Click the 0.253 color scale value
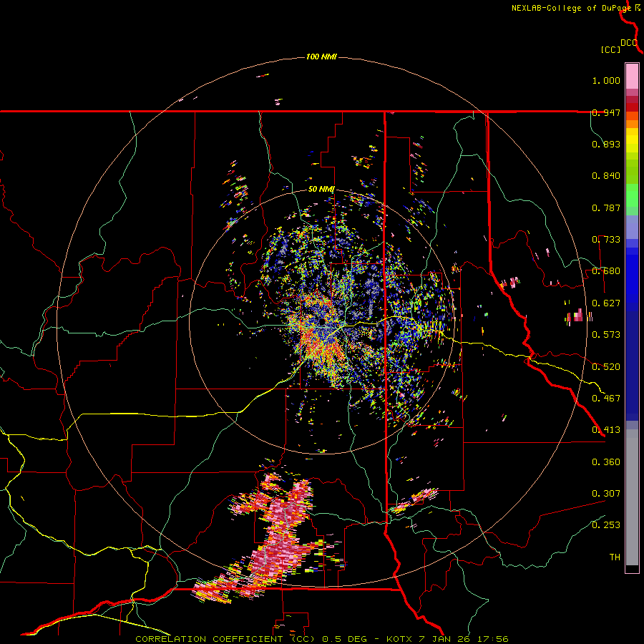 pyautogui.click(x=606, y=525)
